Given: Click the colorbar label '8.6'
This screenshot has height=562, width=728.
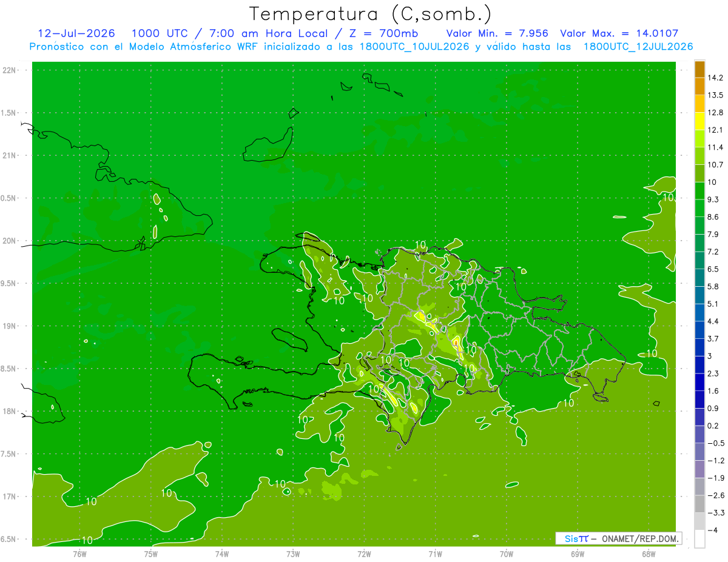Looking at the screenshot, I should pos(713,217).
